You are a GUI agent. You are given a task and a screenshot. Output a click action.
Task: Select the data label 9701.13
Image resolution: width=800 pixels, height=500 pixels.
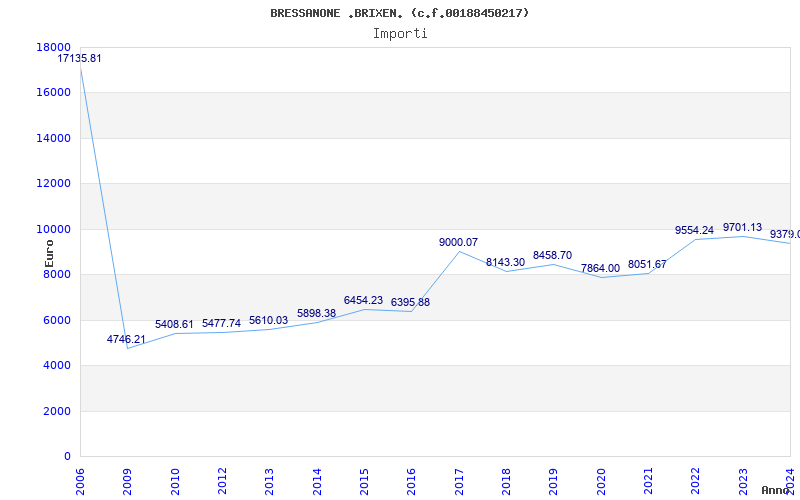tap(742, 227)
